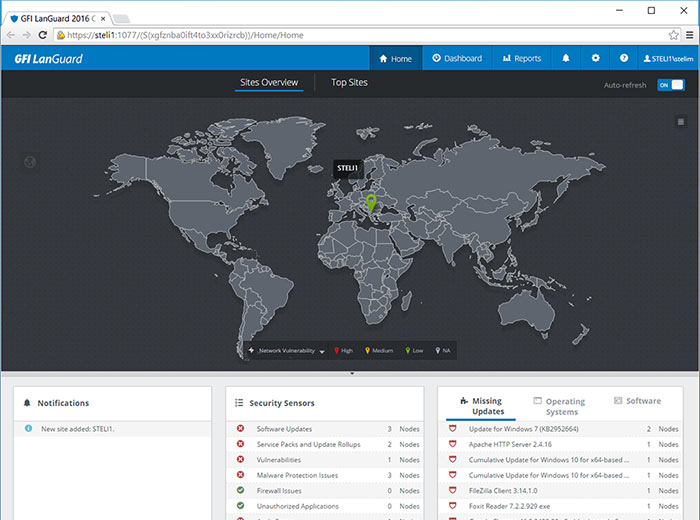Open 'Update for Windows 7 (KB2952664)' entry
This screenshot has height=520, width=700.
coord(560,429)
